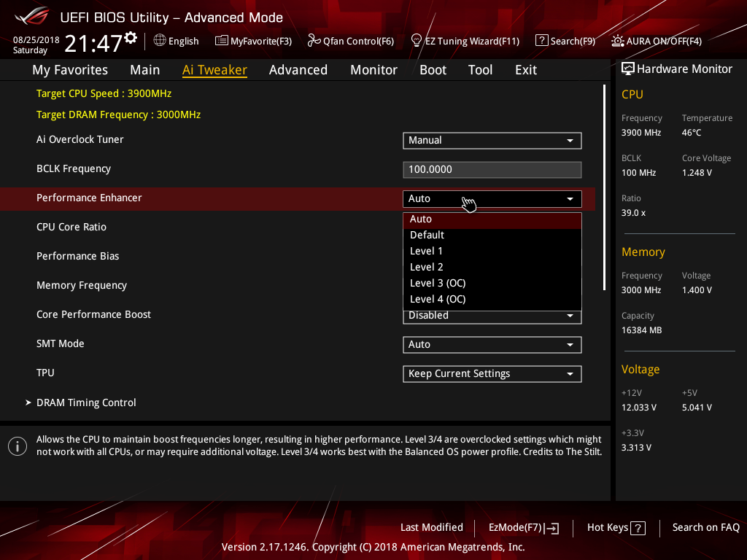This screenshot has height=560, width=747.
Task: Click the memory Capacity 16384 MB value
Action: click(641, 330)
